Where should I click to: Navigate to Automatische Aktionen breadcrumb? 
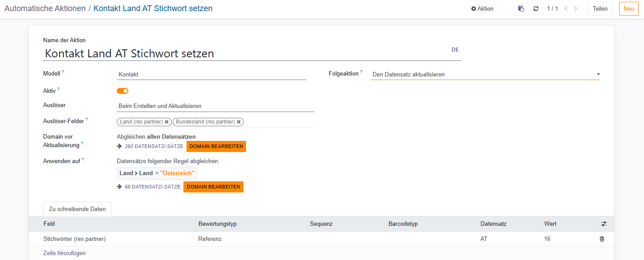45,8
